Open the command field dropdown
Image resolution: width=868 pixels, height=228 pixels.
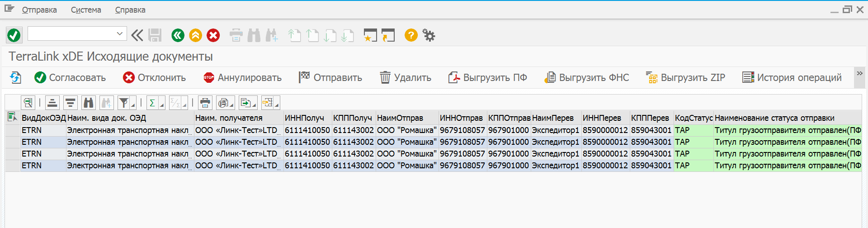pyautogui.click(x=120, y=33)
